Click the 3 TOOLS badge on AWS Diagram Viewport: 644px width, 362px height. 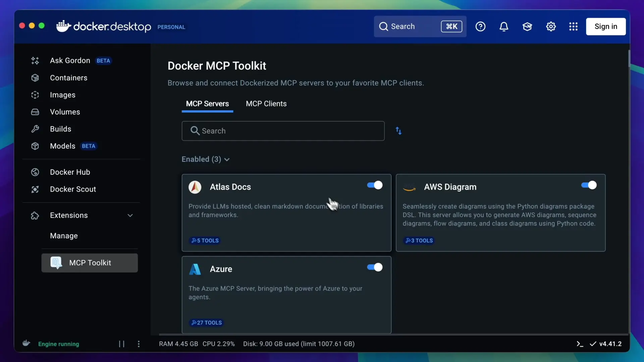click(419, 241)
